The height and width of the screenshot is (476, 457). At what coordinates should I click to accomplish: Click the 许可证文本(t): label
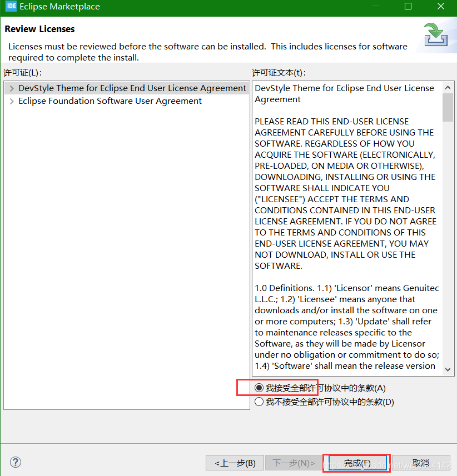pyautogui.click(x=279, y=73)
